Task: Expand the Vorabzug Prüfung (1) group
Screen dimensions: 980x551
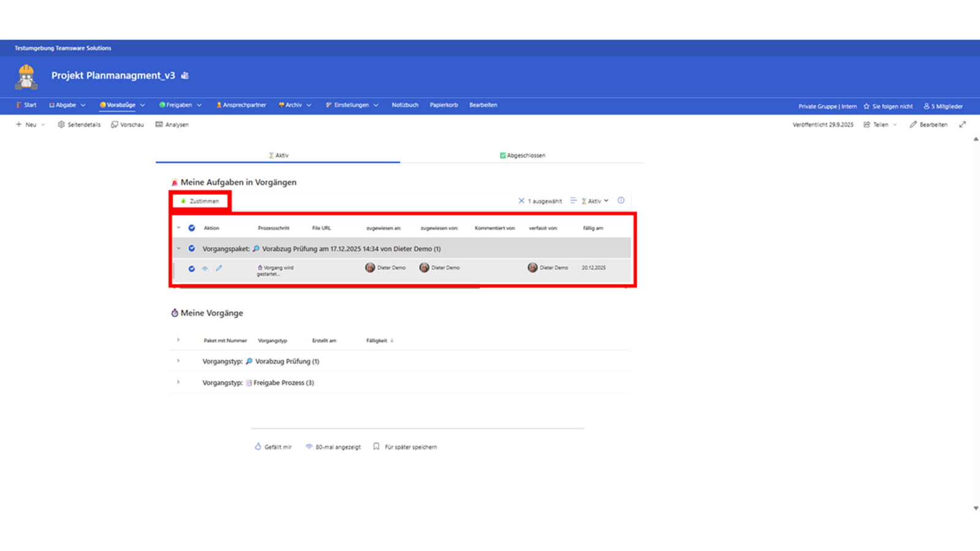Action: coord(178,361)
